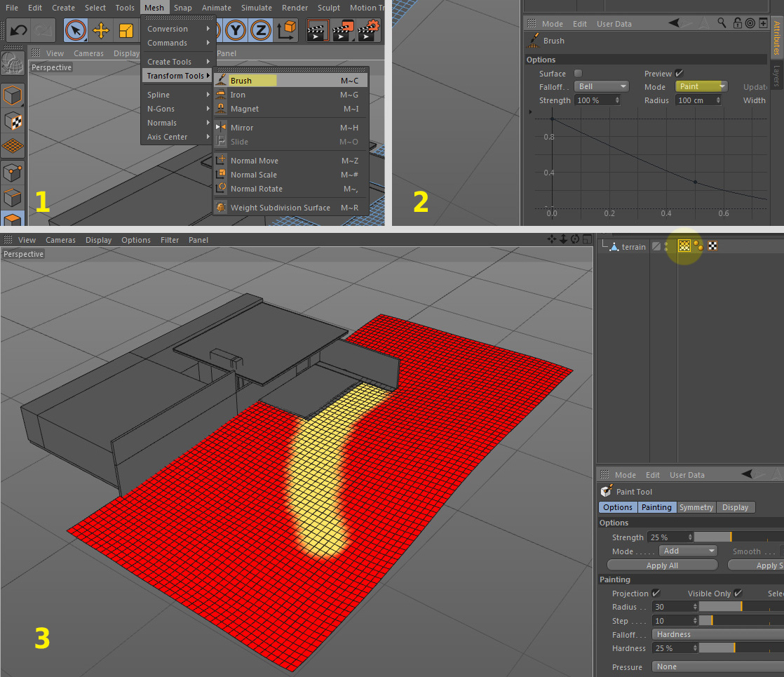Image resolution: width=784 pixels, height=677 pixels.
Task: Toggle the Y axis lock icon
Action: [x=235, y=30]
